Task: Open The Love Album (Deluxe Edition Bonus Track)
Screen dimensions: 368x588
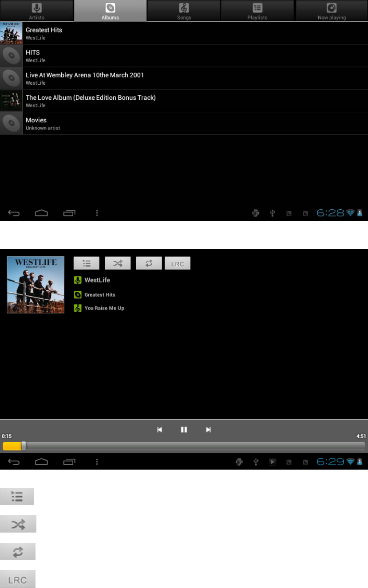Action: [x=184, y=101]
